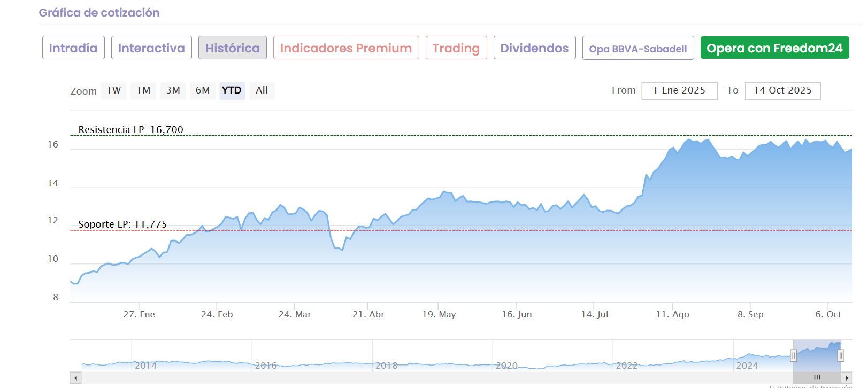Screen dimensions: 868x388
Task: Select the Histórica tab
Action: (x=232, y=48)
